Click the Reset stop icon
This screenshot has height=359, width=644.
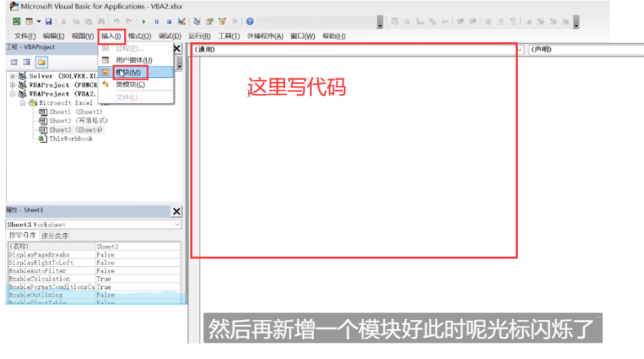click(x=169, y=21)
